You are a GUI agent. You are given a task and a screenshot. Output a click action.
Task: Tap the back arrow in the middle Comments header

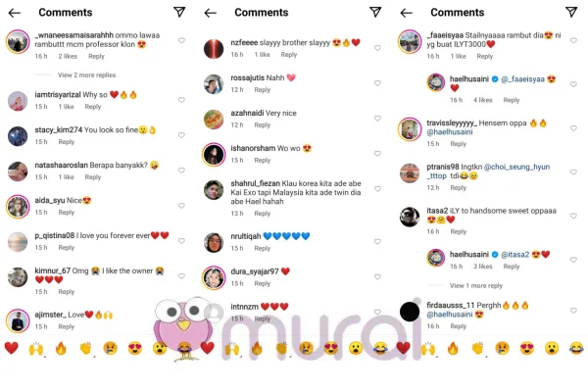(211, 13)
